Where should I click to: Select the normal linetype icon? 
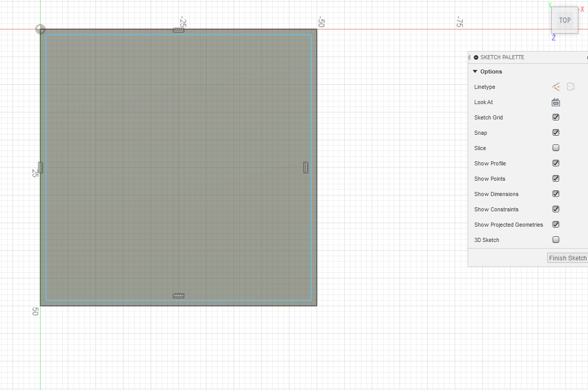point(556,87)
